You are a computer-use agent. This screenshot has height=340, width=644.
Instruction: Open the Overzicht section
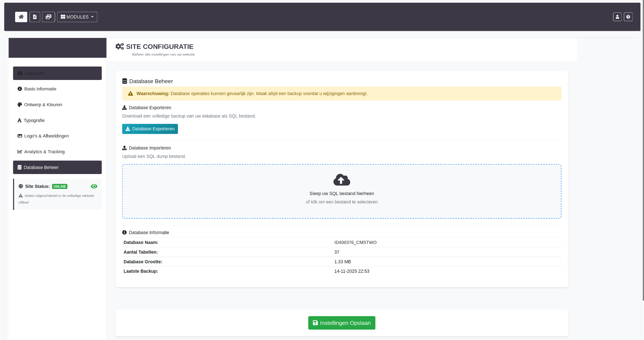34,73
